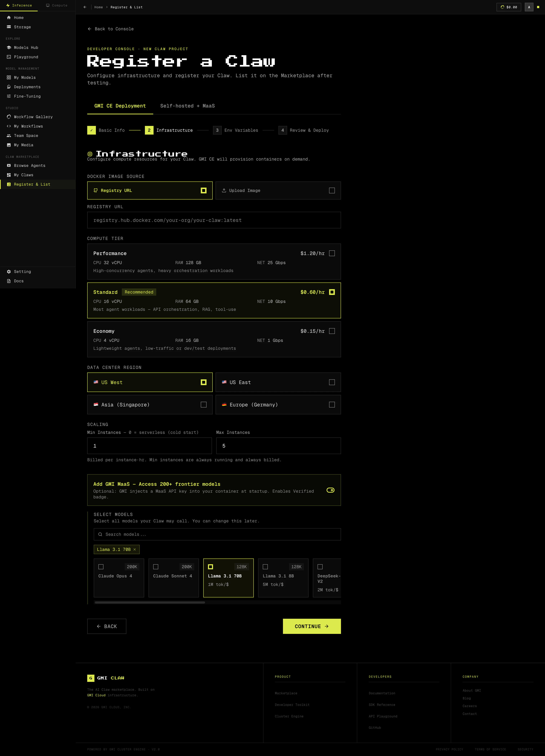Select the Economy compute tier checkbox
The height and width of the screenshot is (756, 545).
(332, 331)
